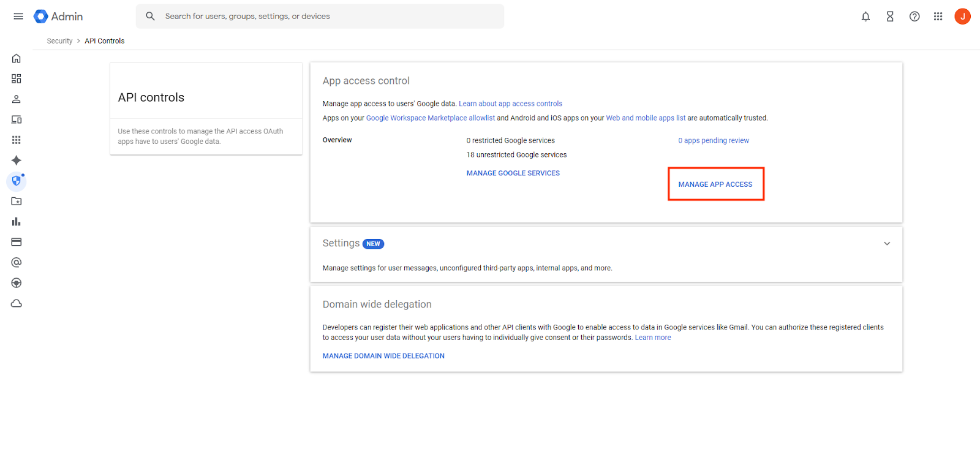This screenshot has width=980, height=465.
Task: Click Manage Domain Wide Delegation
Action: point(383,356)
